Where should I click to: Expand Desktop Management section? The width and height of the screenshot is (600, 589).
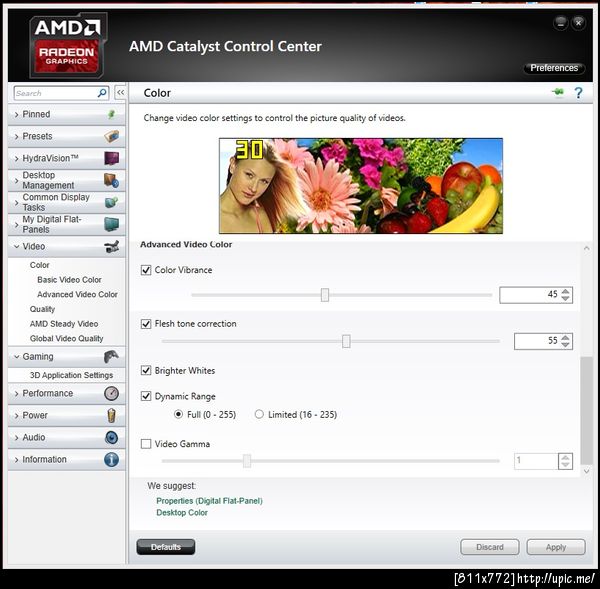16,181
